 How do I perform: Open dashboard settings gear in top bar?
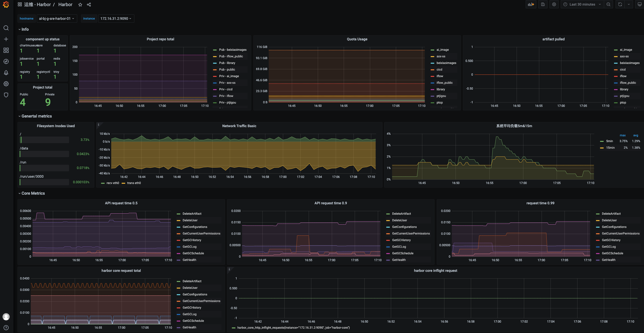[554, 4]
